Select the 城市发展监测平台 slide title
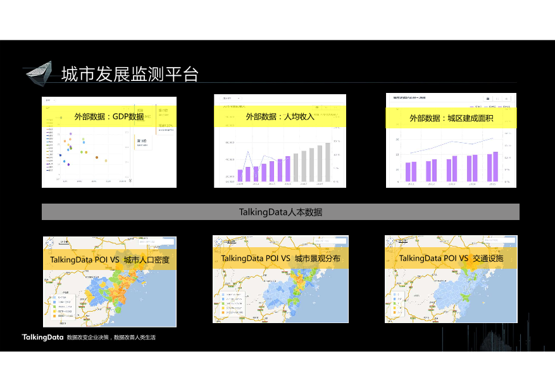555x392 pixels. click(130, 74)
